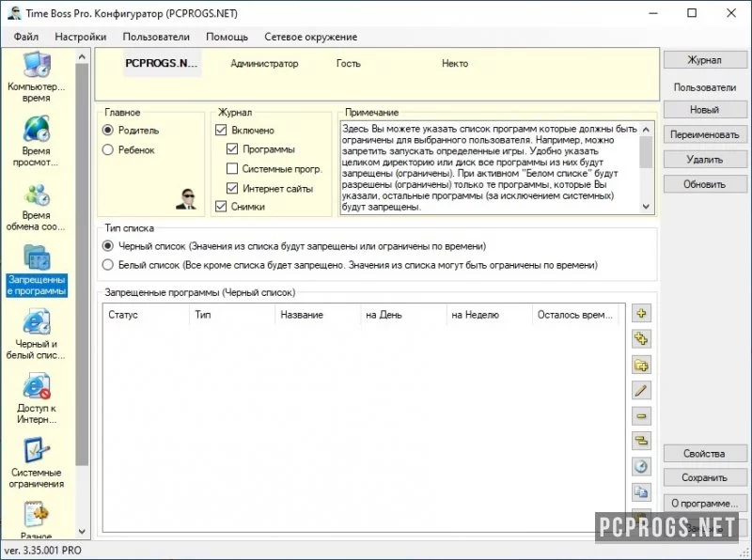Click the на День column header
Screen dimensions: 752x560
click(404, 315)
